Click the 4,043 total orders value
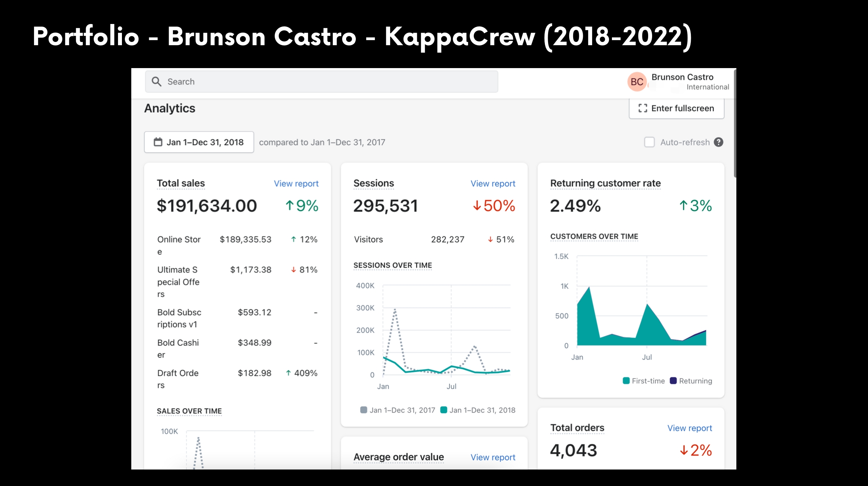 click(574, 450)
